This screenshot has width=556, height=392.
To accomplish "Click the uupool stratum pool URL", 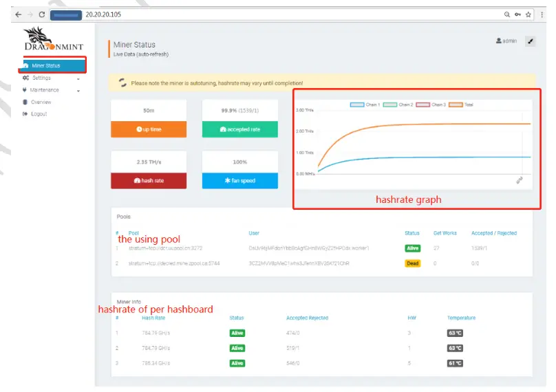I will pyautogui.click(x=165, y=248).
